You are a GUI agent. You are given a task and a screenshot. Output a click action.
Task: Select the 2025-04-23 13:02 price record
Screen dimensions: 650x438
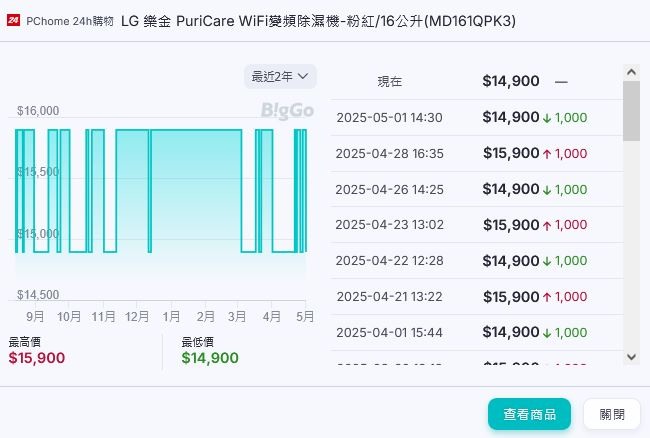477,225
